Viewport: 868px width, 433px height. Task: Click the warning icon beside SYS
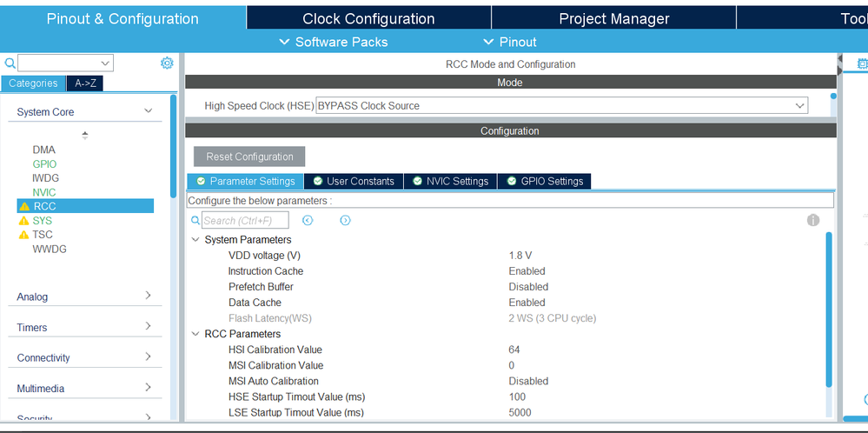[x=23, y=220]
